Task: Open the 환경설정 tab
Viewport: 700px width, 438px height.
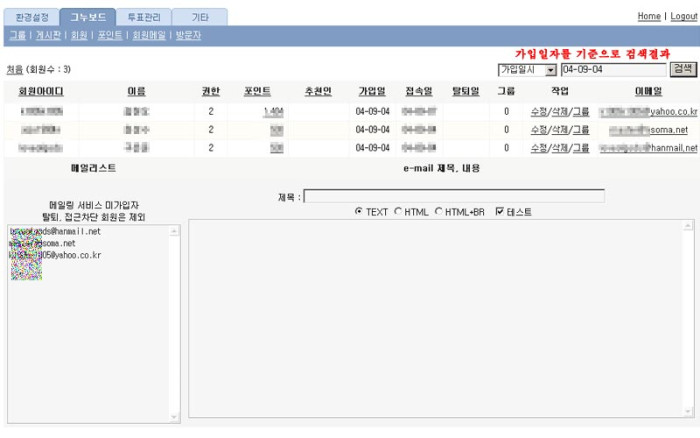Action: click(31, 17)
